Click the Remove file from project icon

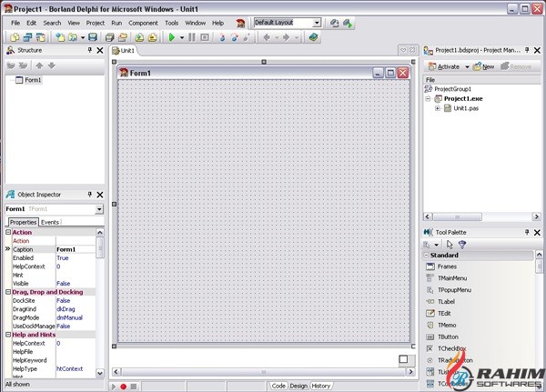point(153,37)
